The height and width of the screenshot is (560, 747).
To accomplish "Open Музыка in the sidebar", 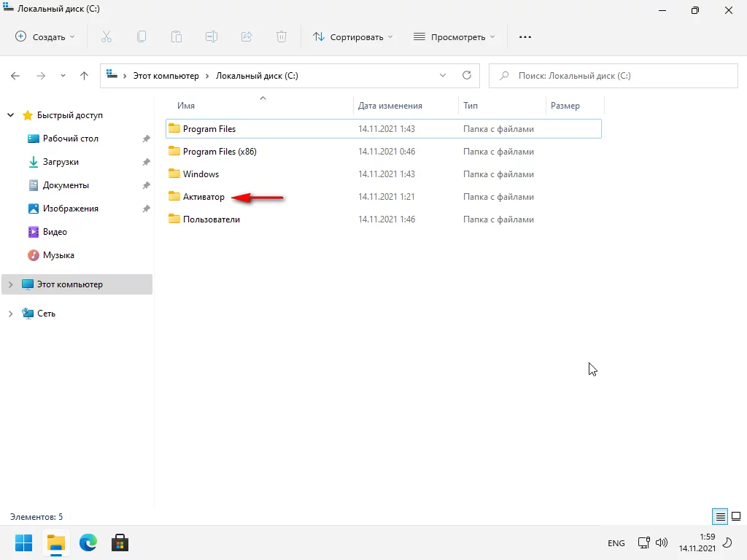I will (x=58, y=255).
